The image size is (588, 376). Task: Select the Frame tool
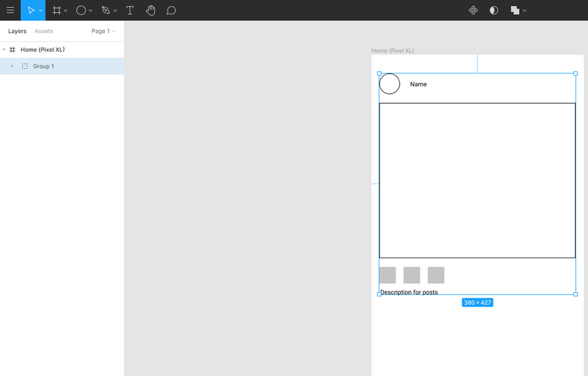pos(57,10)
